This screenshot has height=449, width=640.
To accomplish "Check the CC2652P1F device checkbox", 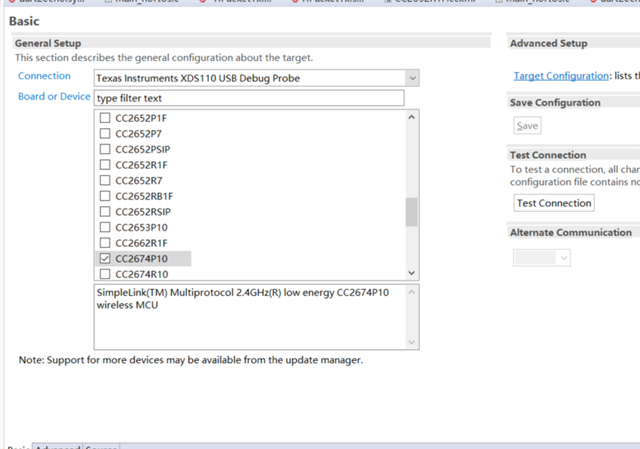I will [x=105, y=118].
